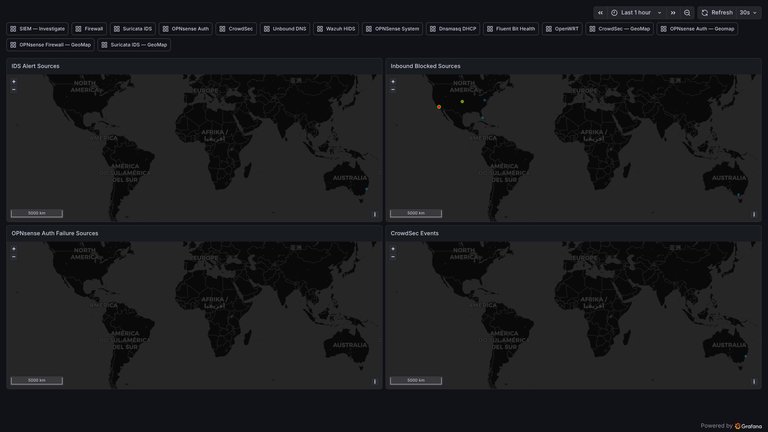Zoom out on the CrowdSec Events map

(x=393, y=257)
